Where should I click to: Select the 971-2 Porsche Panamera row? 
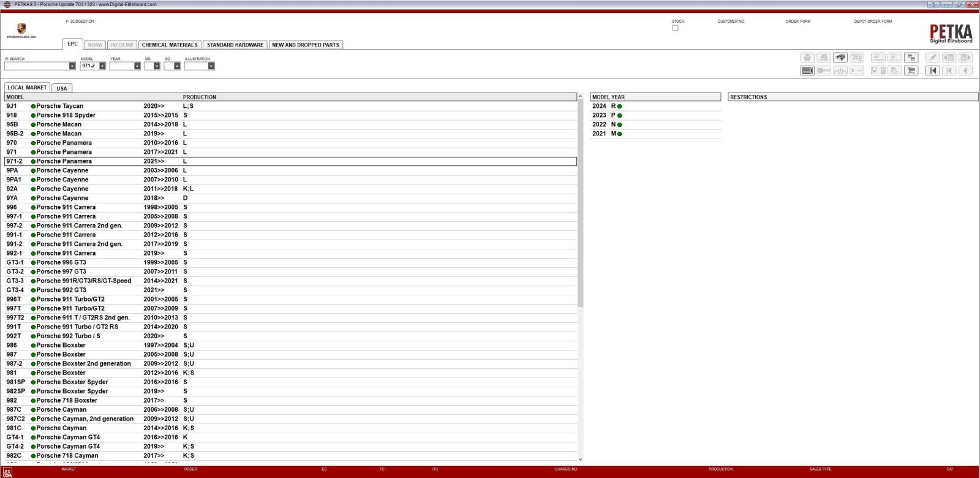pyautogui.click(x=290, y=161)
